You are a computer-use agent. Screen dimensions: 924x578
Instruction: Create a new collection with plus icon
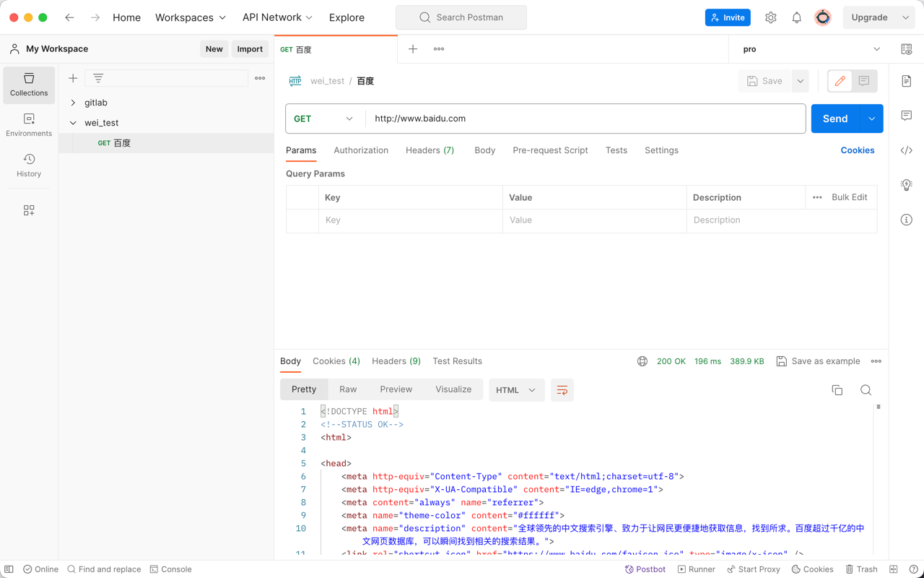pos(73,78)
